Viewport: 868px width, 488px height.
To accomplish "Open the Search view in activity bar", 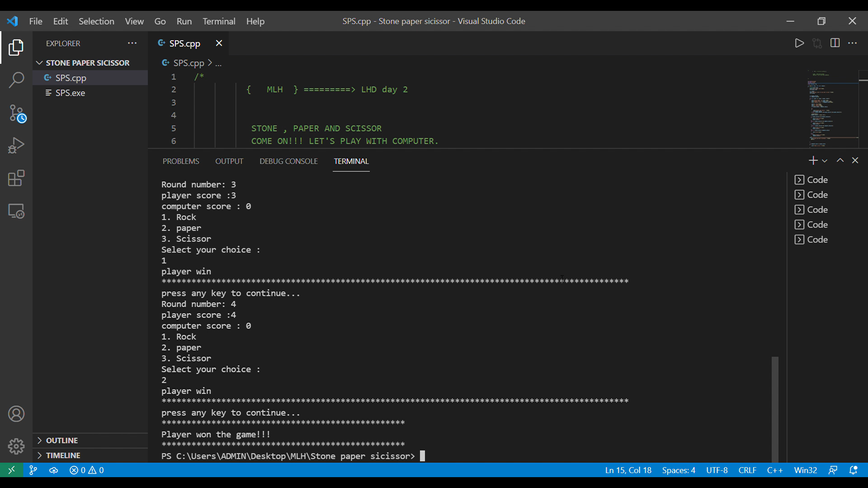I will [x=16, y=80].
